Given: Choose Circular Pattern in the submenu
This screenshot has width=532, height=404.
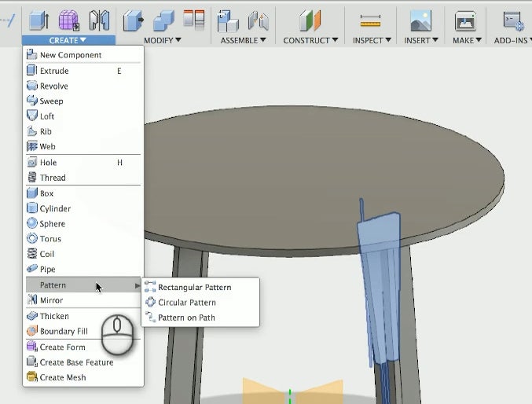Looking at the screenshot, I should point(186,303).
